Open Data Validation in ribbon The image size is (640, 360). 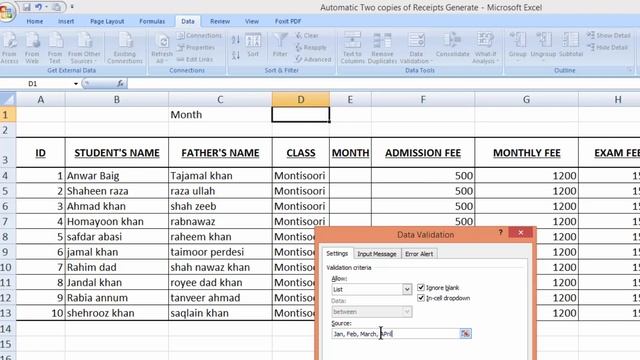[416, 48]
